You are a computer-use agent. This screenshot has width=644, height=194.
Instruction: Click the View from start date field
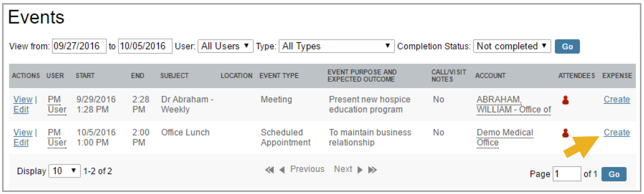click(79, 46)
